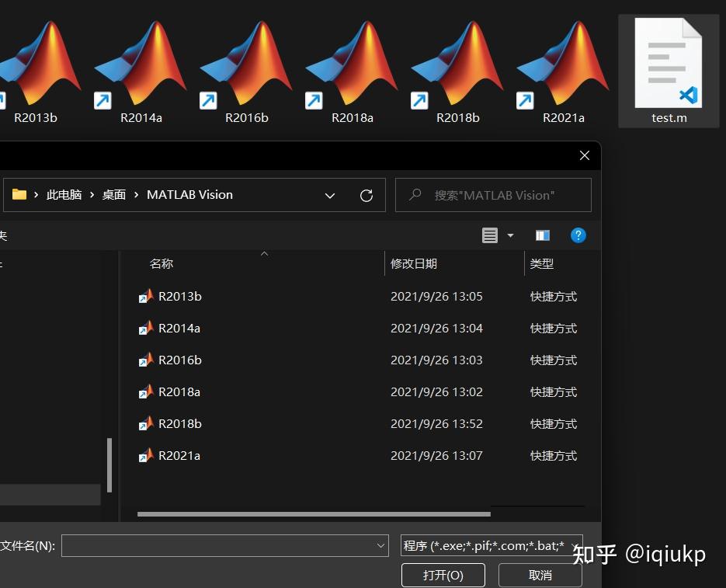Expand the chevron before 此电脑 breadcrumb
Image resolution: width=726 pixels, height=588 pixels.
coord(36,195)
